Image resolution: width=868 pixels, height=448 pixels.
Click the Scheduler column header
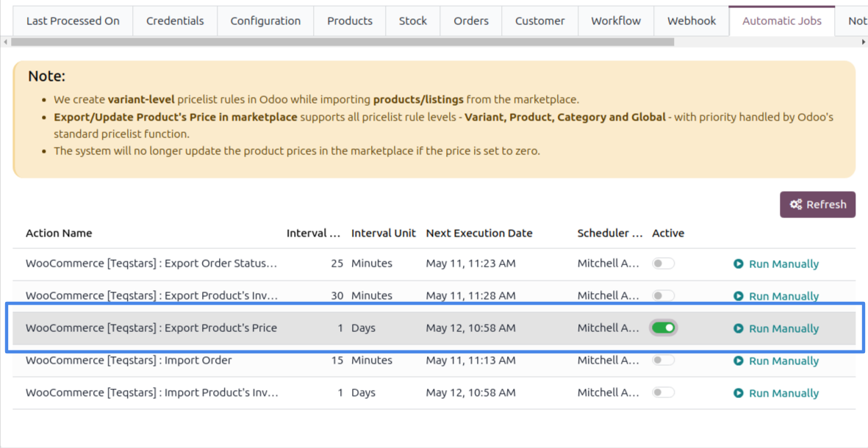click(x=609, y=234)
